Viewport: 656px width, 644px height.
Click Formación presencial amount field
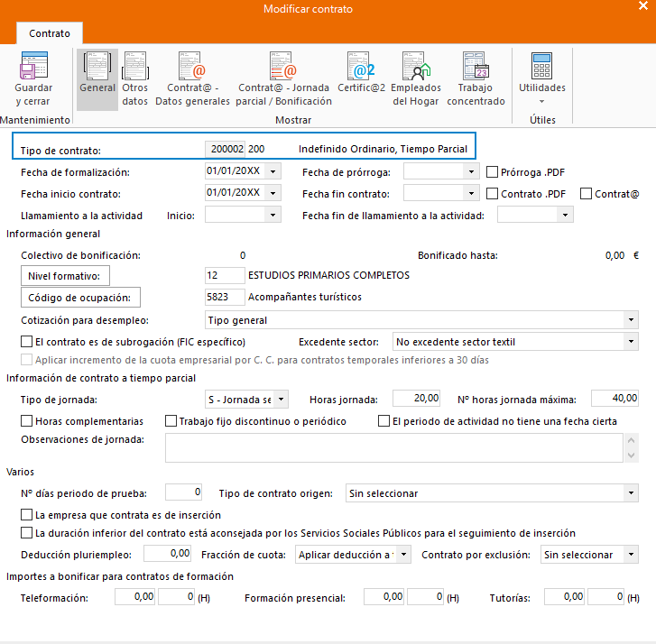384,597
